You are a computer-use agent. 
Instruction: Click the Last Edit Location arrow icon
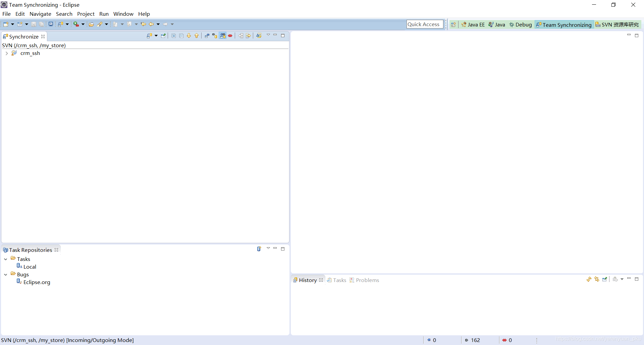143,24
